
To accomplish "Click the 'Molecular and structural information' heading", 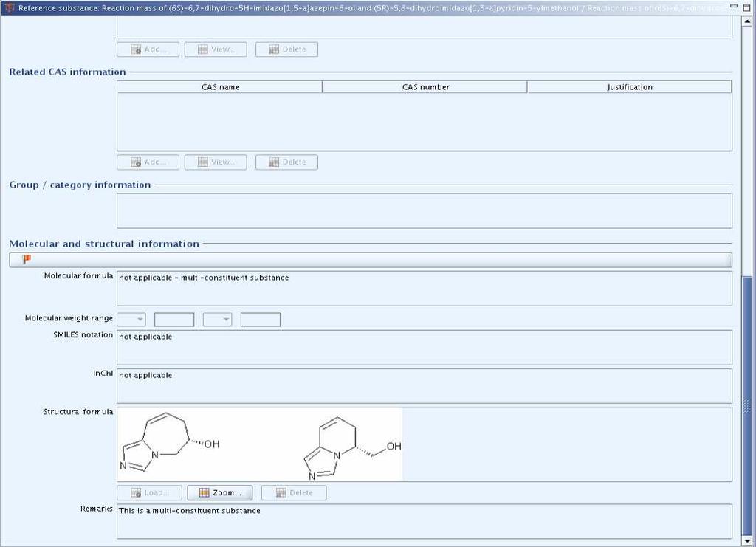I will coord(104,244).
